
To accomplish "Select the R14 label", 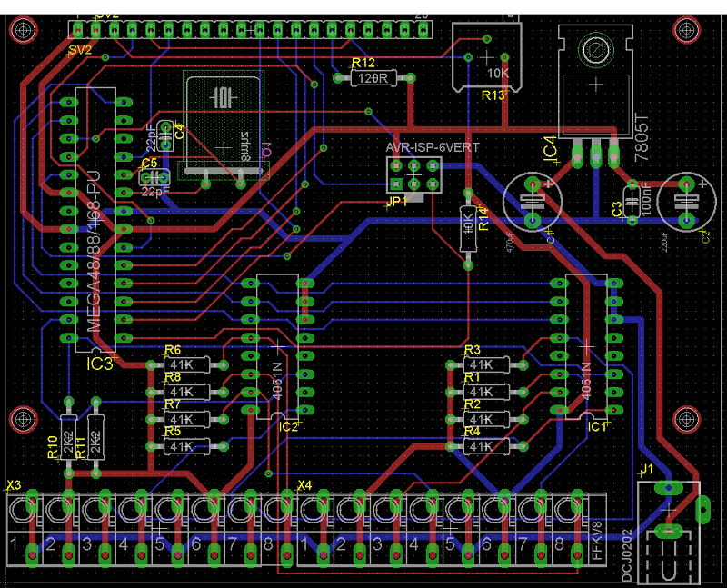I will 483,219.
